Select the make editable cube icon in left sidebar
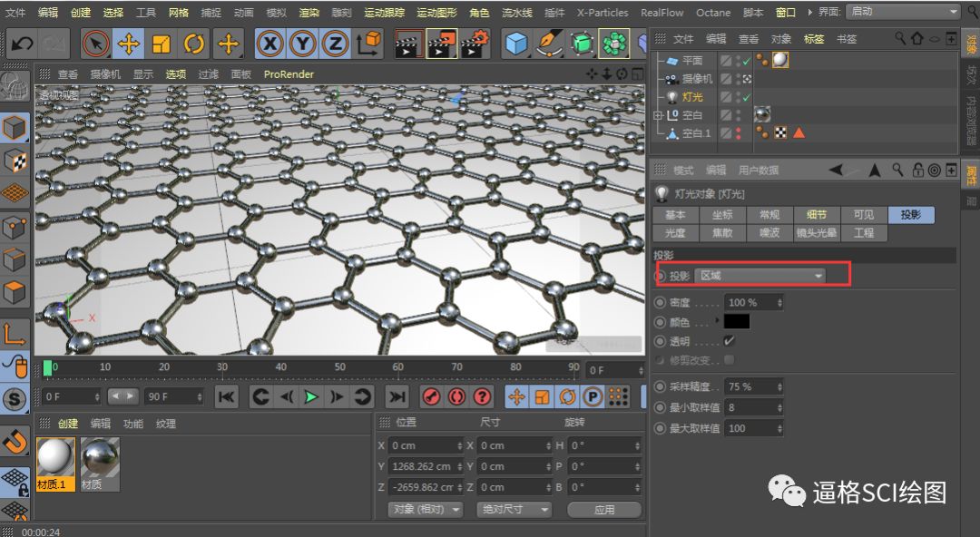Screen dimensions: 980x537 point(15,128)
